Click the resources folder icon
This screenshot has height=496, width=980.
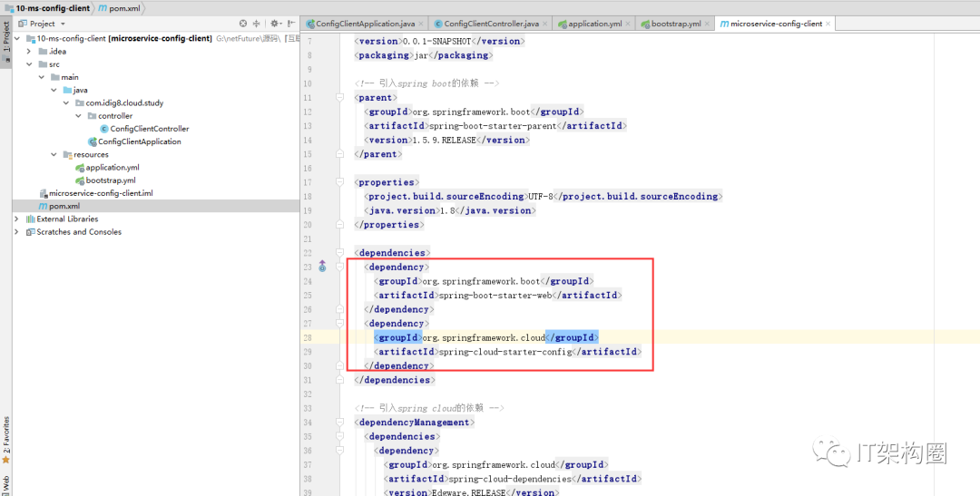pyautogui.click(x=67, y=154)
